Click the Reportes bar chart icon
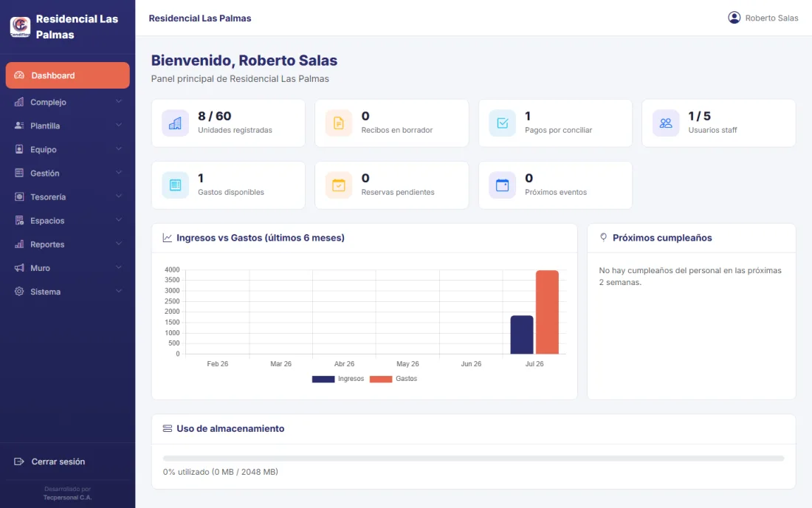 click(x=19, y=244)
